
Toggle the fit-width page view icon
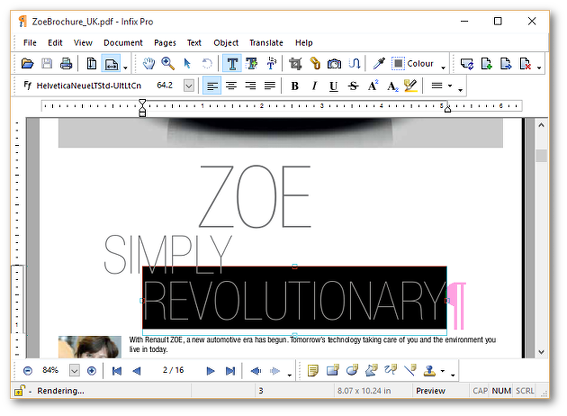pos(111,64)
